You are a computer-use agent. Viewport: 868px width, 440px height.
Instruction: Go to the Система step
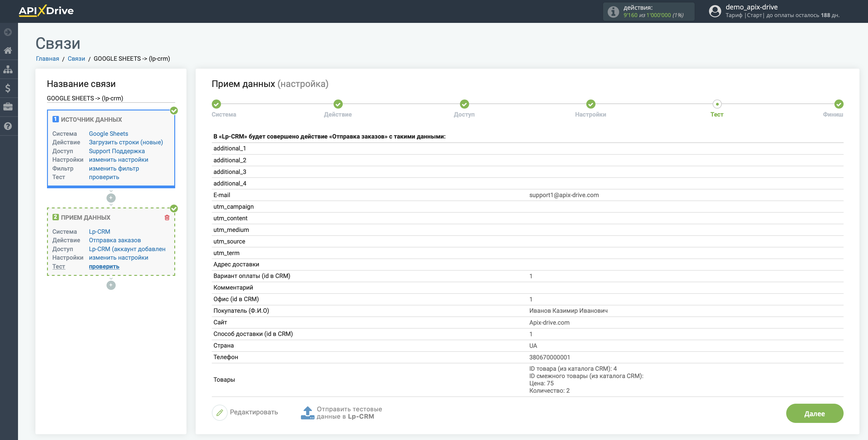(x=216, y=104)
